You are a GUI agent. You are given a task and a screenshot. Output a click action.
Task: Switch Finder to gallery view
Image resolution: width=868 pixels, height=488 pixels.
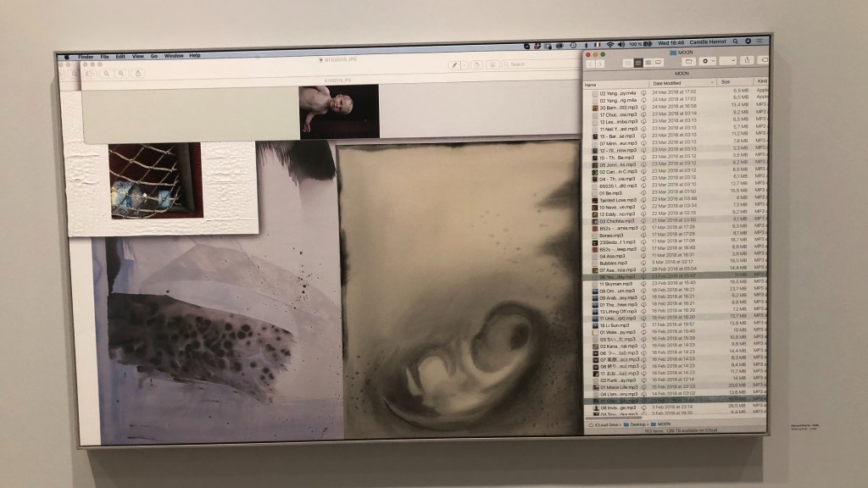click(659, 63)
